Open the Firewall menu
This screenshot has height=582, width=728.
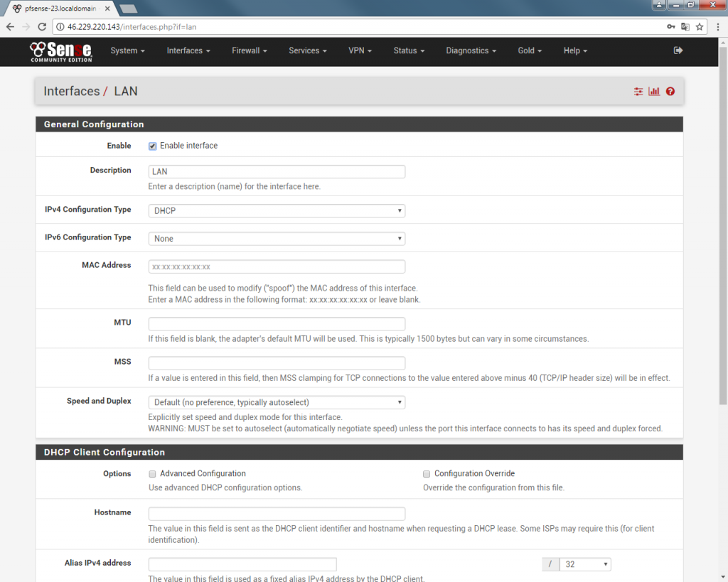click(250, 50)
